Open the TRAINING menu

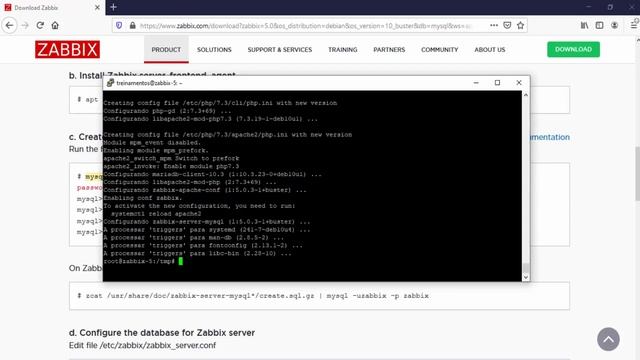342,50
